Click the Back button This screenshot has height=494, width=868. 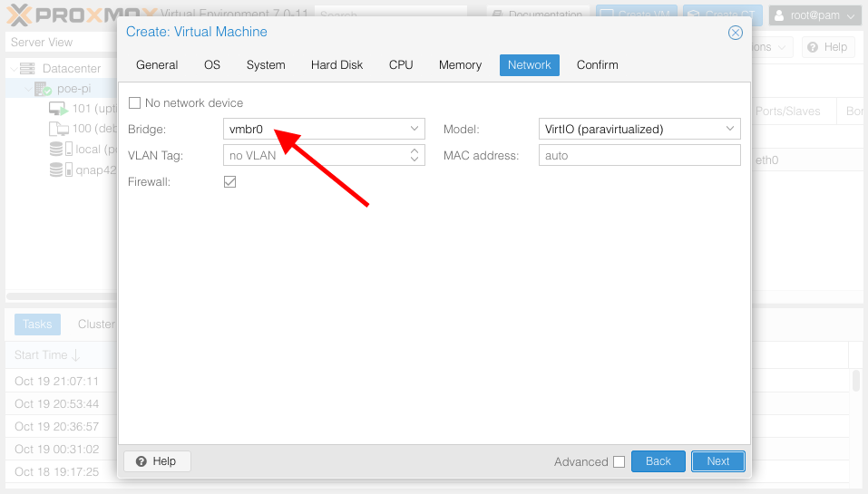[658, 461]
